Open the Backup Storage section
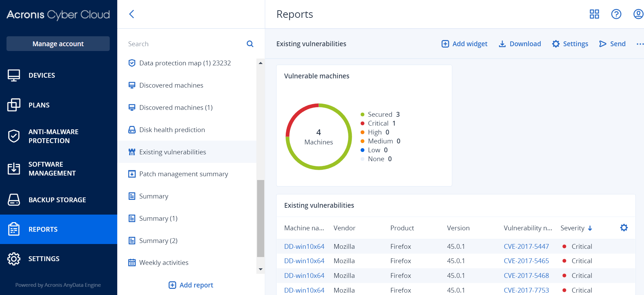The width and height of the screenshot is (644, 295). (58, 200)
